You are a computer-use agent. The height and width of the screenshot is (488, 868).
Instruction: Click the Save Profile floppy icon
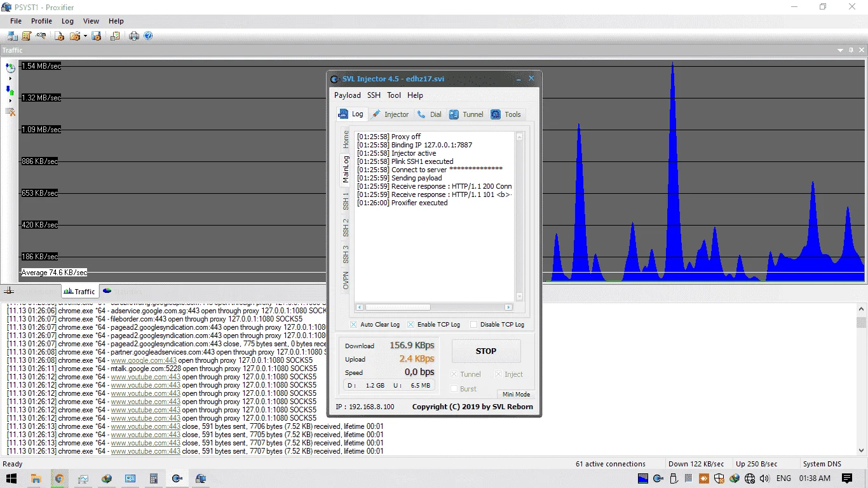(97, 36)
